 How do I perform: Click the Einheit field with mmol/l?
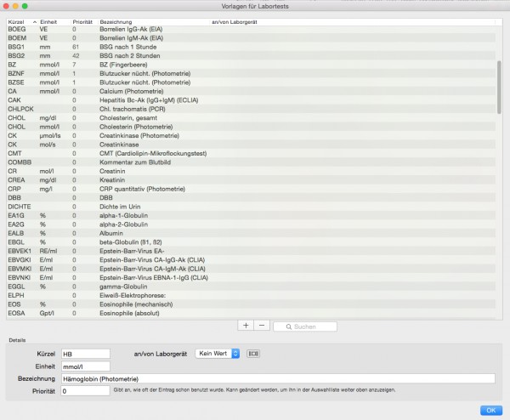86,366
